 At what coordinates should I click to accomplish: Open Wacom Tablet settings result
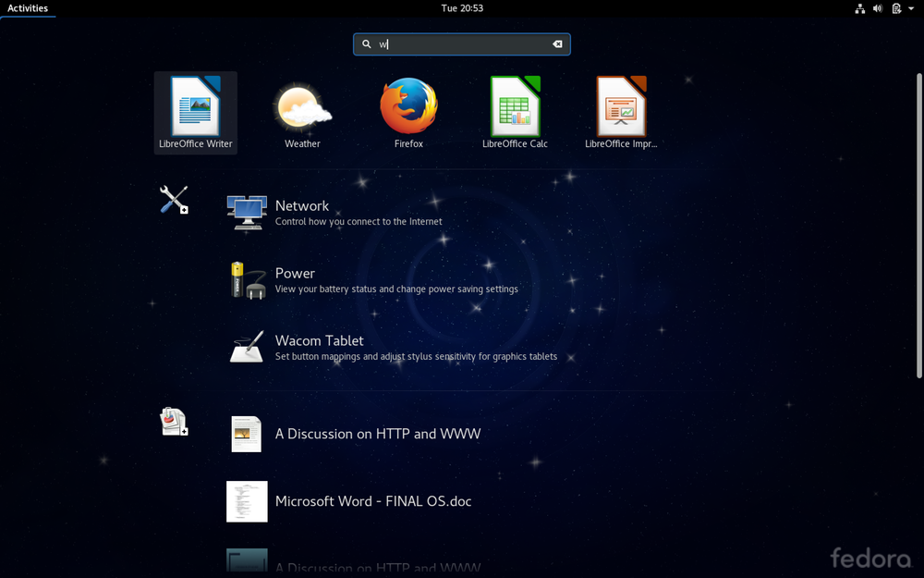pos(319,348)
